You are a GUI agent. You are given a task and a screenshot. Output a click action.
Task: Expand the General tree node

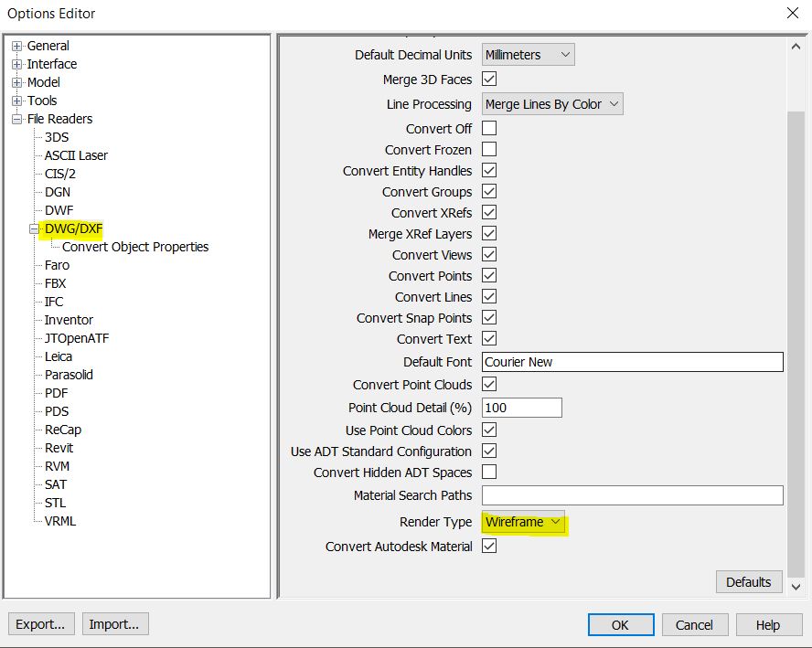pyautogui.click(x=17, y=46)
